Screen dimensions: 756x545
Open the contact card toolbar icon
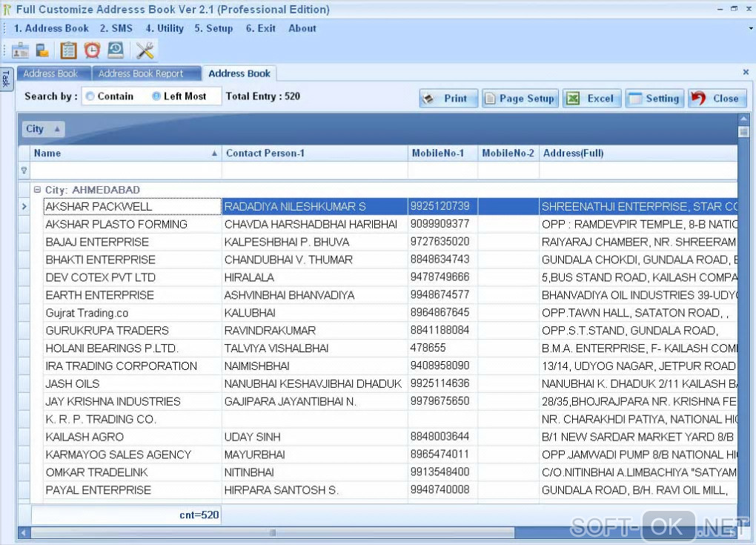coord(20,50)
